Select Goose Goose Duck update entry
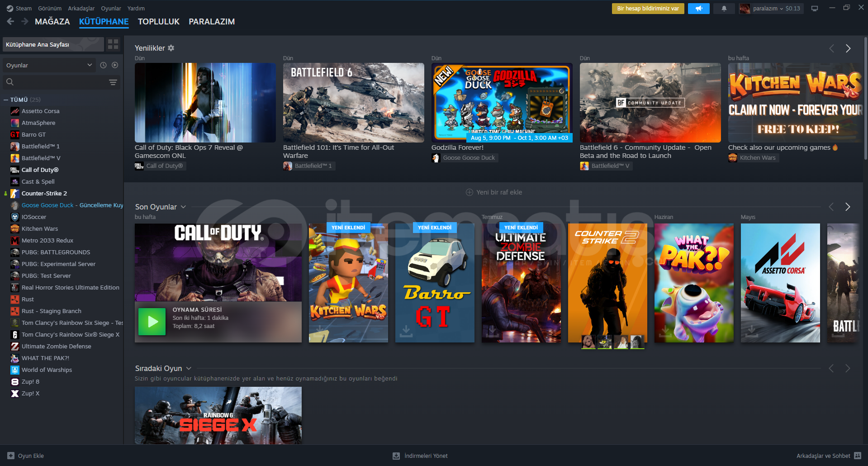The width and height of the screenshot is (868, 466). 66,205
